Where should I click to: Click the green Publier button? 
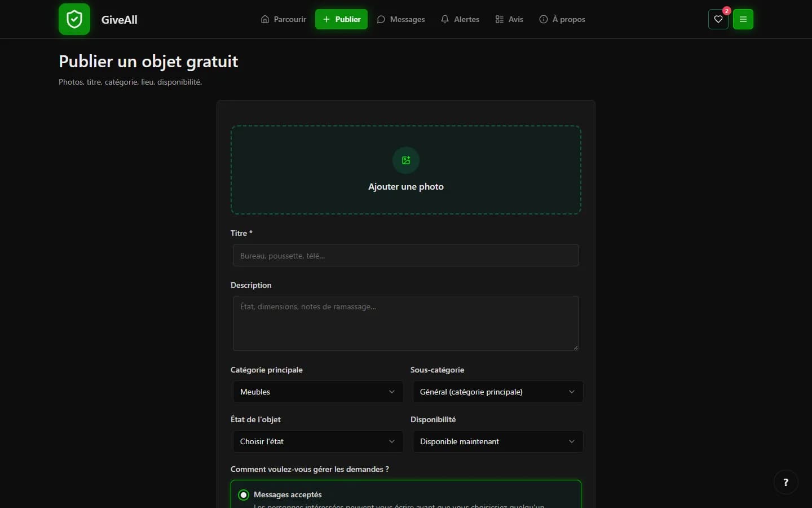pos(341,19)
